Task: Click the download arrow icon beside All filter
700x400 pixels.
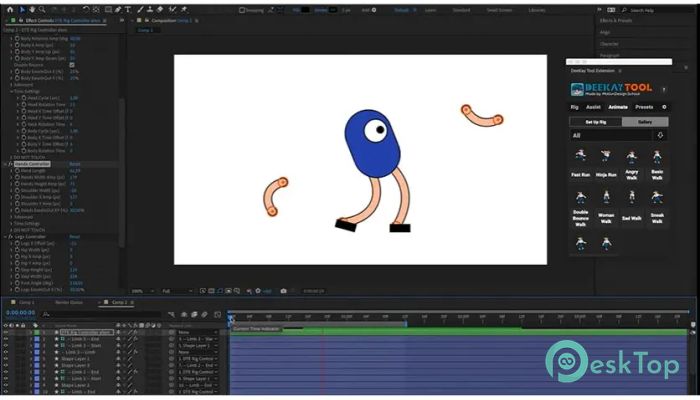Action: point(660,135)
